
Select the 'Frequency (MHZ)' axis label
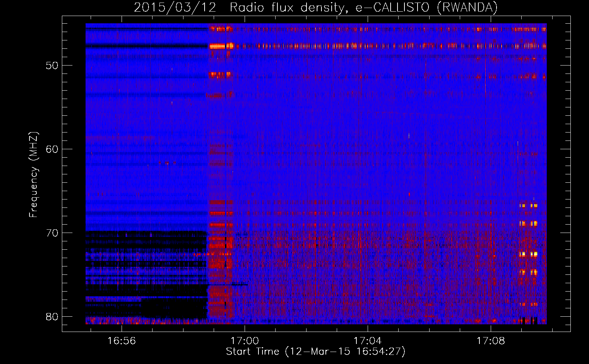click(33, 175)
